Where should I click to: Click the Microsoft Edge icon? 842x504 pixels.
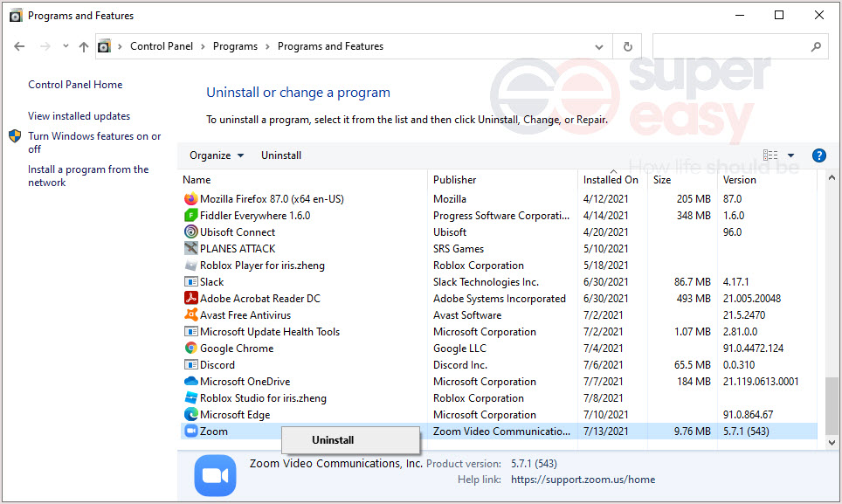pos(190,414)
